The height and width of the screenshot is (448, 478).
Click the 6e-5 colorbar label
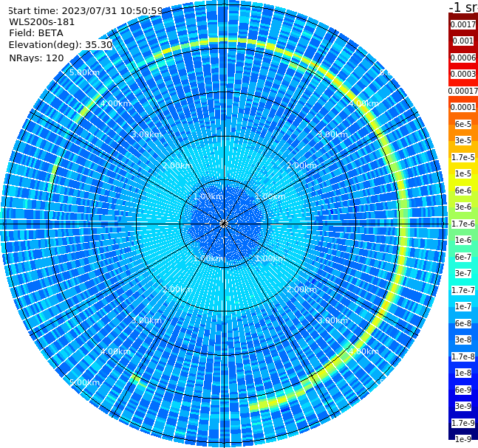(x=463, y=124)
